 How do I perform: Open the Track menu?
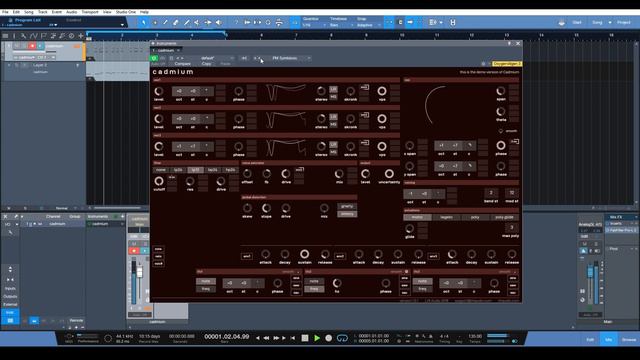(42, 12)
